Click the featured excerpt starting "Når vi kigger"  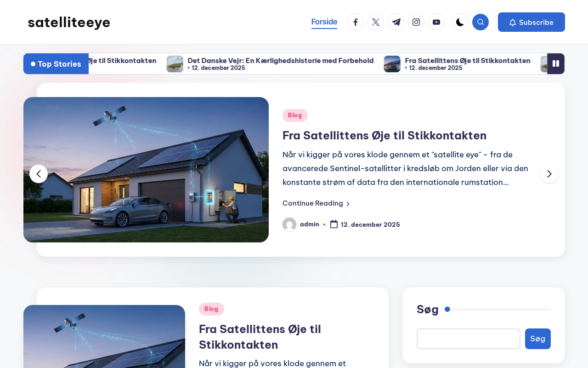(406, 168)
